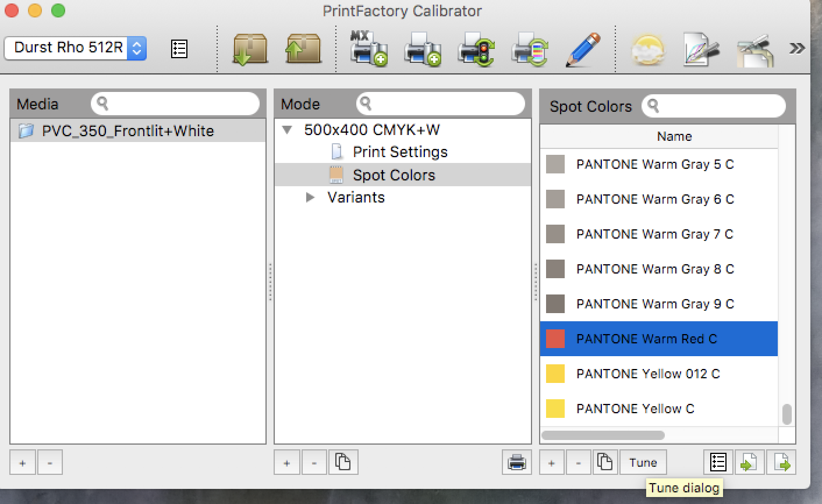
Task: Click the Spot Colors vertical scrollbar thumb
Action: coord(786,414)
